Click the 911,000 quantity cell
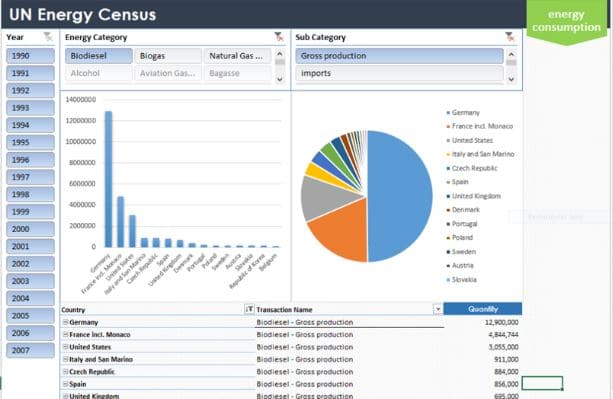Image resolution: width=613 pixels, height=399 pixels. click(x=506, y=359)
